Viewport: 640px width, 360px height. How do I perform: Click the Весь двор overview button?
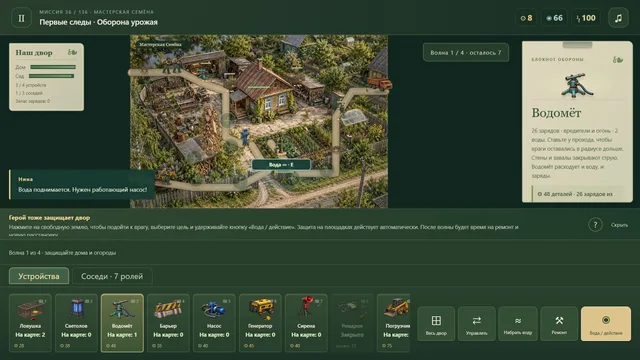(436, 324)
